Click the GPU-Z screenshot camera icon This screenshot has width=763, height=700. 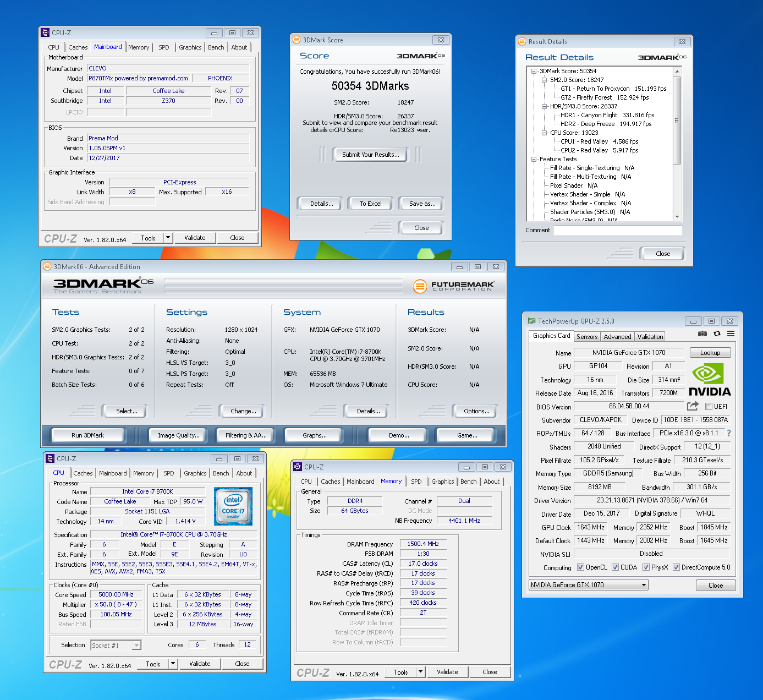pyautogui.click(x=702, y=333)
